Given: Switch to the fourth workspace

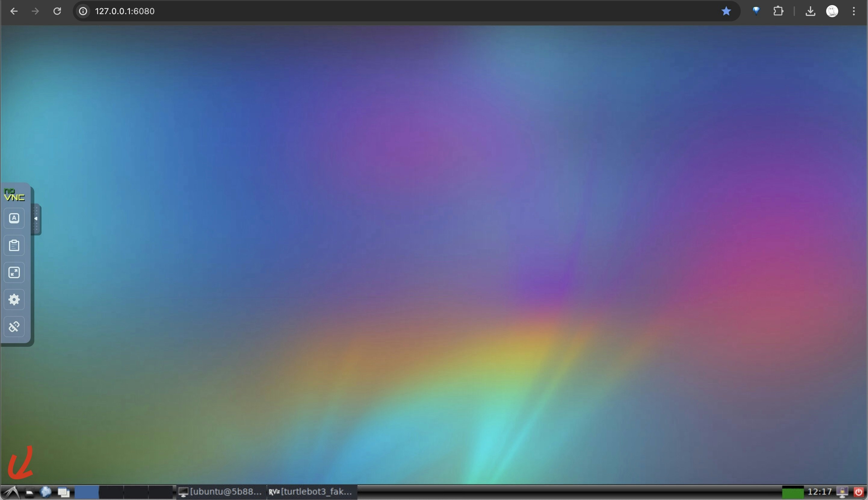Looking at the screenshot, I should tap(160, 492).
